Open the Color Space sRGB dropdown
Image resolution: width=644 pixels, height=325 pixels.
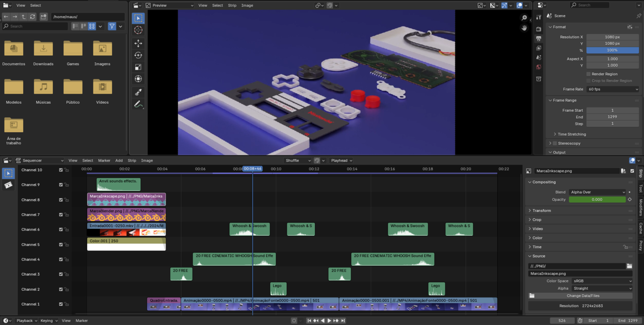(x=602, y=281)
